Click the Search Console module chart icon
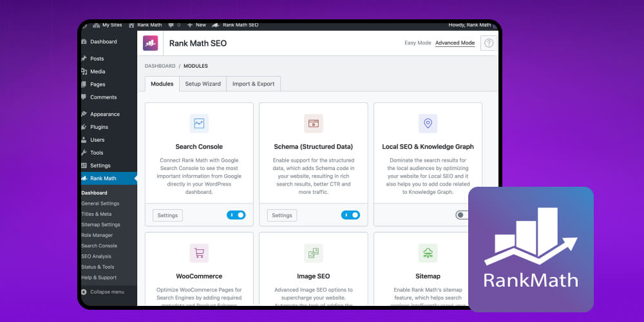 199,124
